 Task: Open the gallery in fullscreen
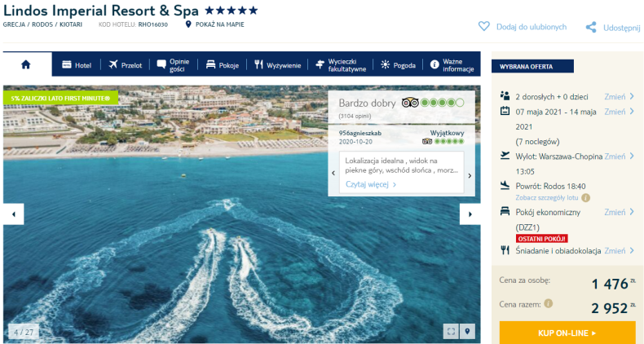tap(451, 331)
